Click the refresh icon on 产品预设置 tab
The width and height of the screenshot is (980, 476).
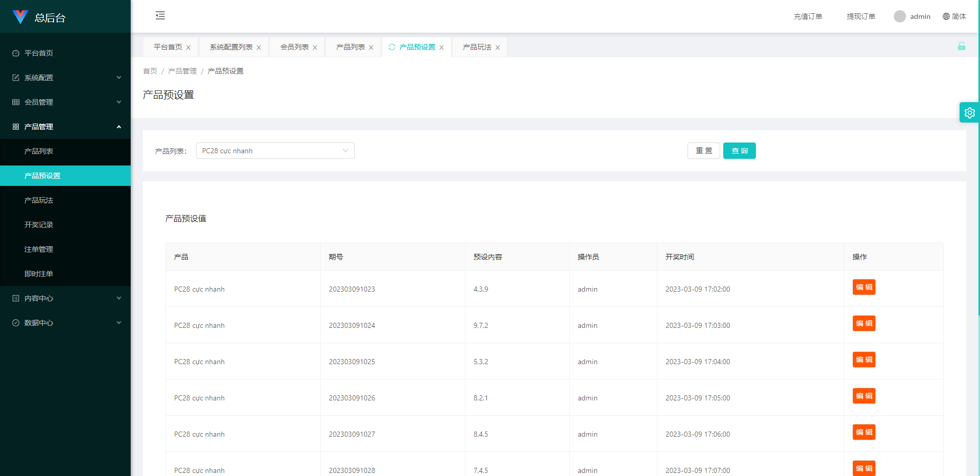pos(392,47)
